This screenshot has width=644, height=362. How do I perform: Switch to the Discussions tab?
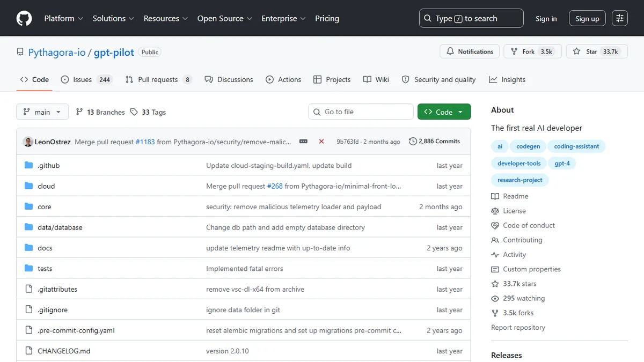(x=229, y=79)
